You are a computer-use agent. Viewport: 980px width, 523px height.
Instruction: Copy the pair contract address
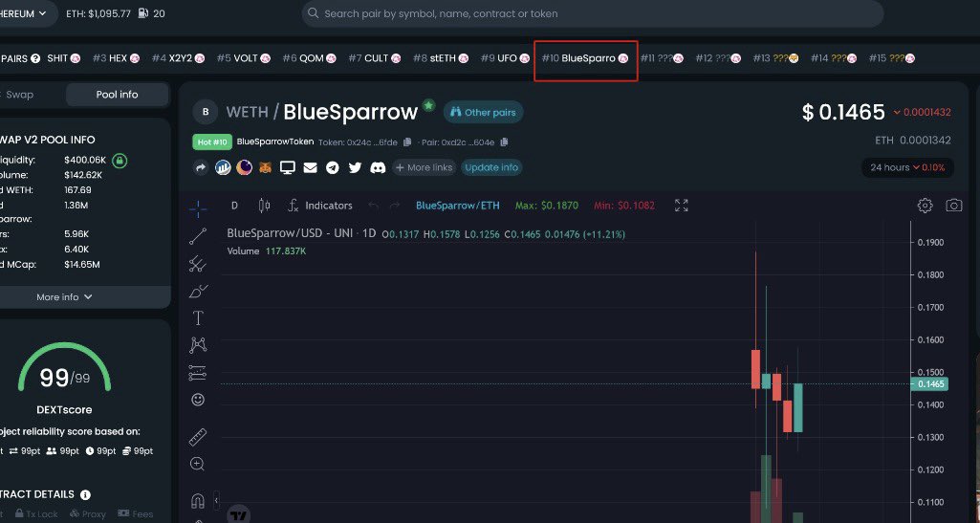pyautogui.click(x=504, y=142)
